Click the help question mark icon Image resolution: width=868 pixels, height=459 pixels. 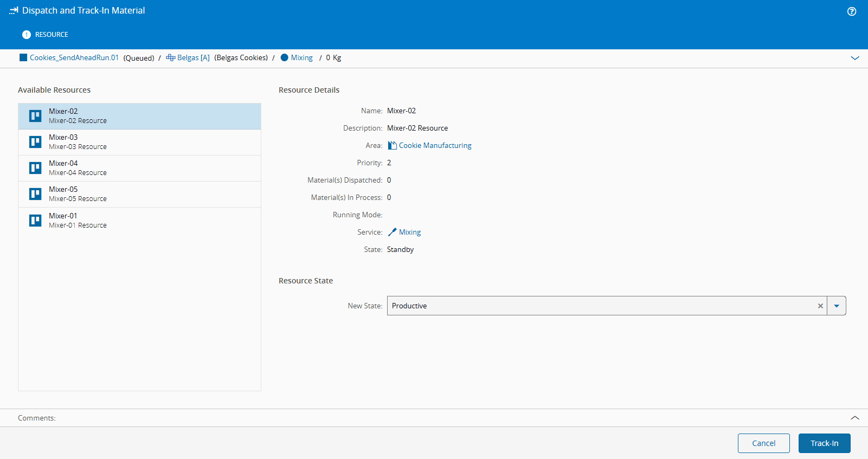click(x=851, y=11)
